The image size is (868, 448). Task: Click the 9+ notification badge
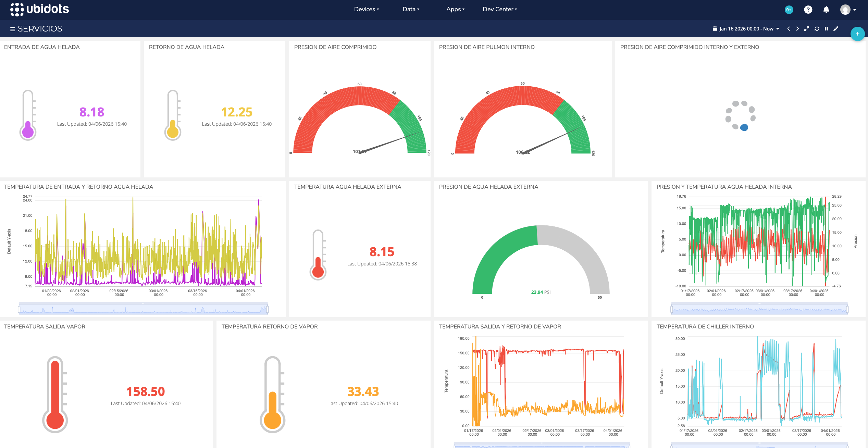click(x=789, y=10)
